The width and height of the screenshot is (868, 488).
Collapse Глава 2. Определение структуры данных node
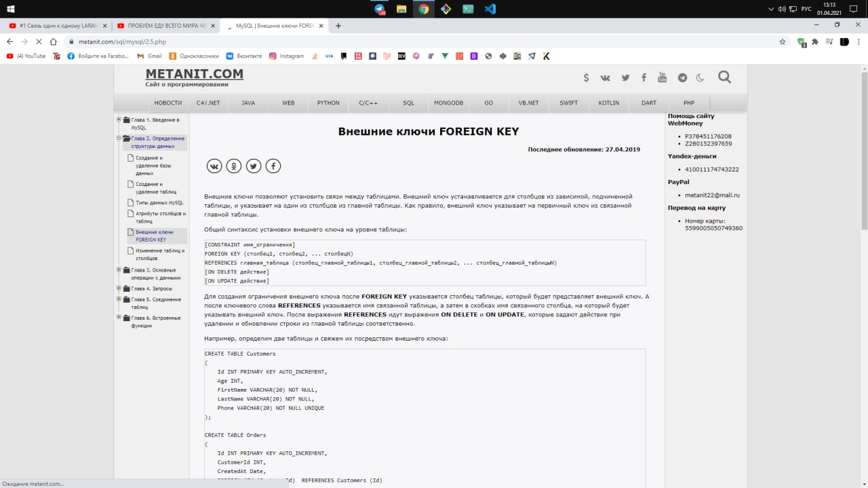pyautogui.click(x=119, y=138)
